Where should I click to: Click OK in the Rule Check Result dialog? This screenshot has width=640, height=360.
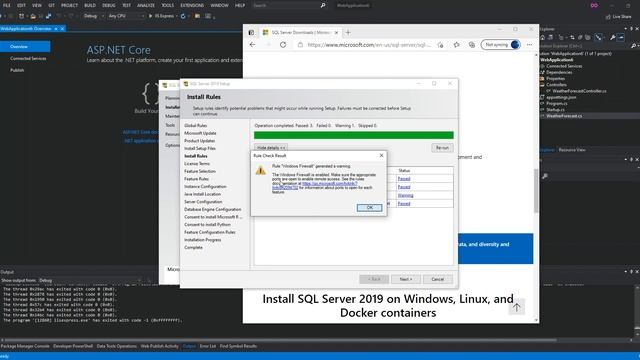point(369,208)
